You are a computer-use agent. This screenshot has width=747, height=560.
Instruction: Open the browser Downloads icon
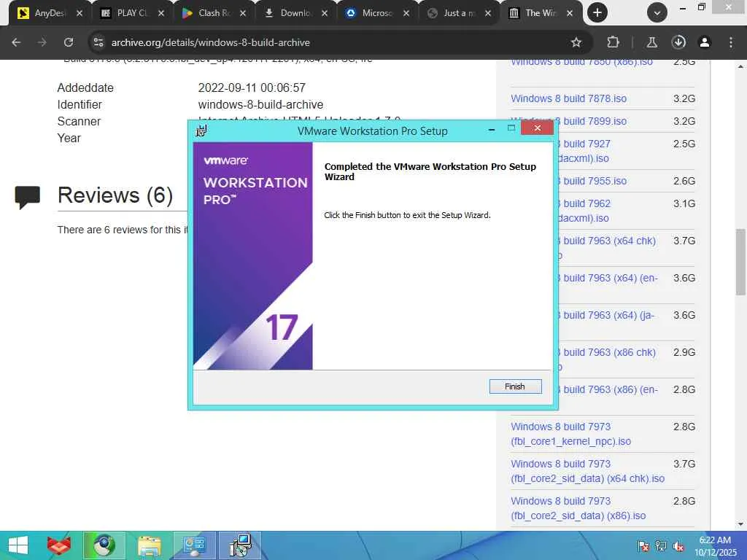pos(678,42)
